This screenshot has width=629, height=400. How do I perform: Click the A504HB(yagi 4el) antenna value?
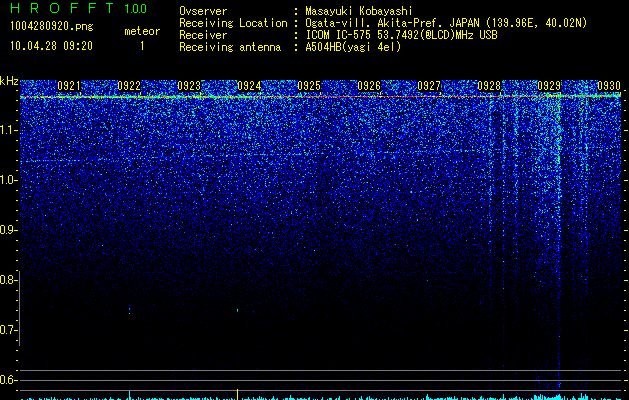(353, 47)
